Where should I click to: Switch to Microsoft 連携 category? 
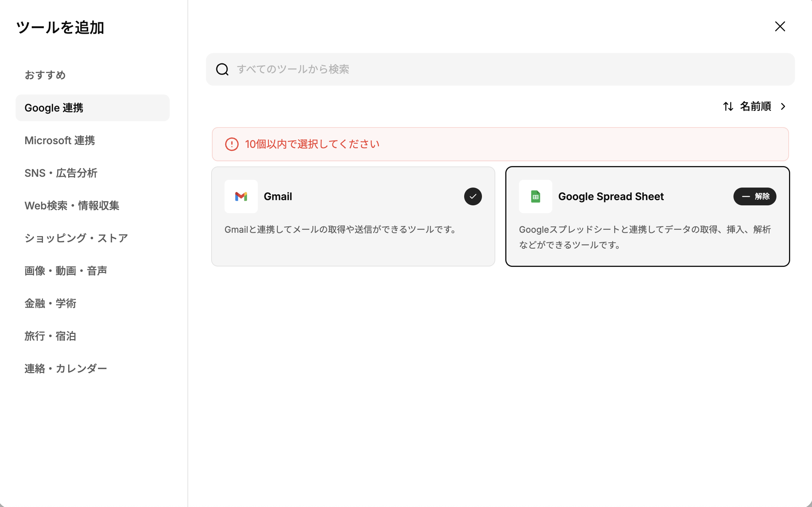point(60,140)
